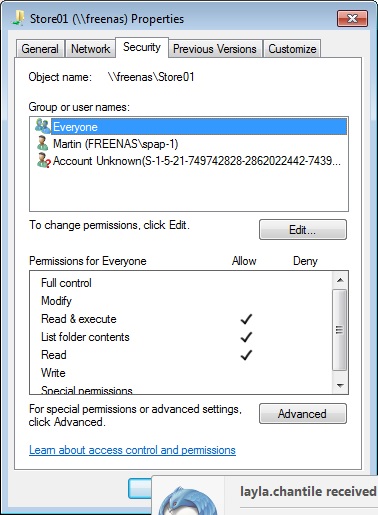Open Advanced security settings
378x515 pixels.
coord(303,414)
